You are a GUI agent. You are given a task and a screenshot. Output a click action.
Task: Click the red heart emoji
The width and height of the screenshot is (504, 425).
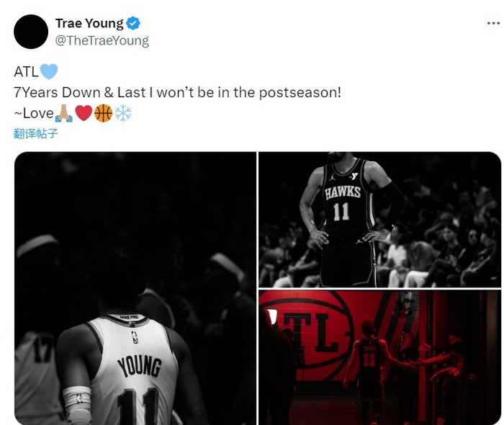click(84, 113)
